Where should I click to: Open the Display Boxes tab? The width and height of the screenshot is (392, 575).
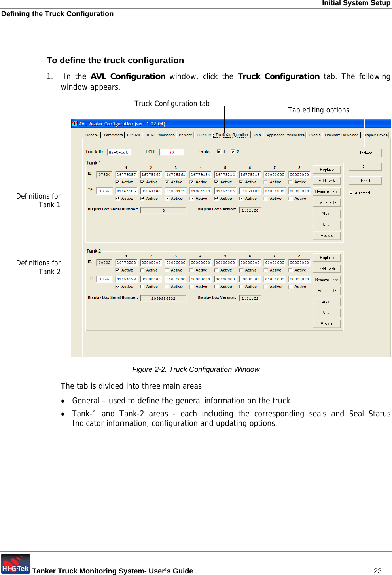[x=376, y=135]
